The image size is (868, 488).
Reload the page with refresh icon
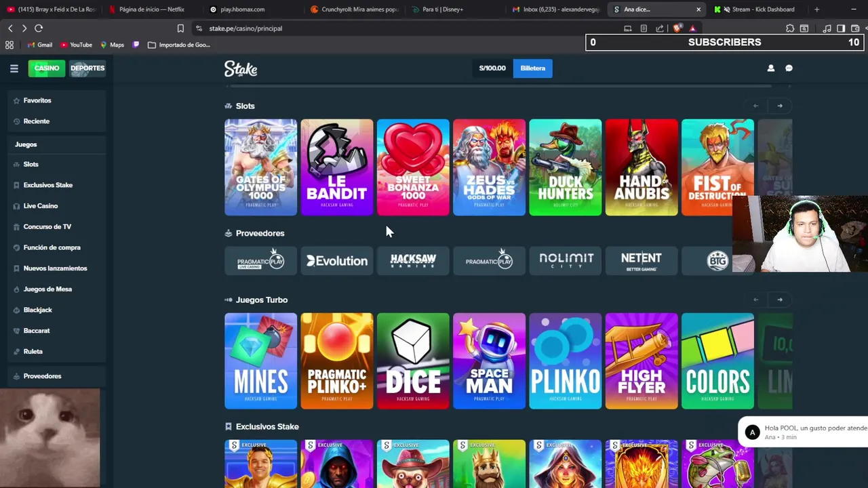[39, 28]
